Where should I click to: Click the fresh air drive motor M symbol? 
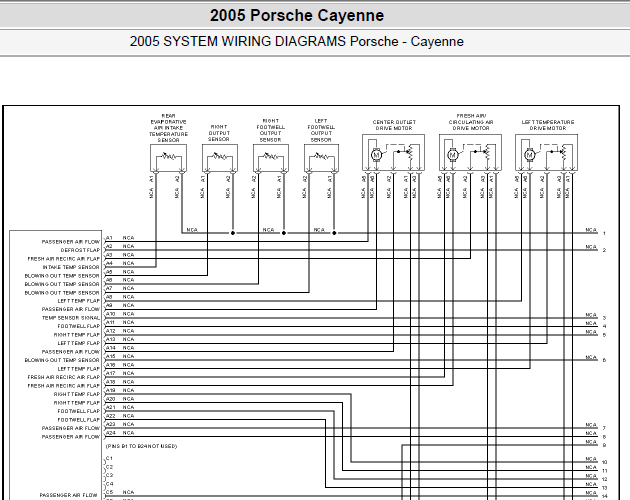point(453,155)
